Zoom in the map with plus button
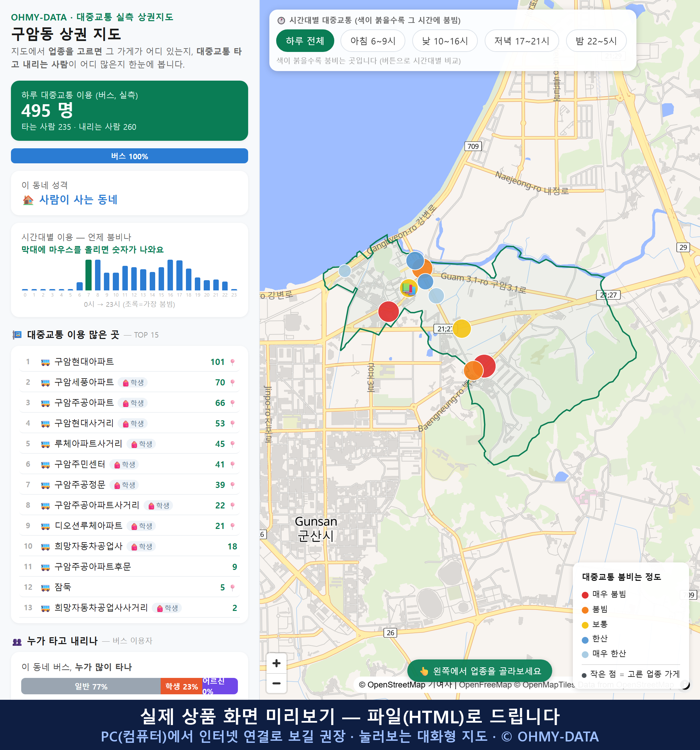Screen dimensions: 700x750 (277, 663)
